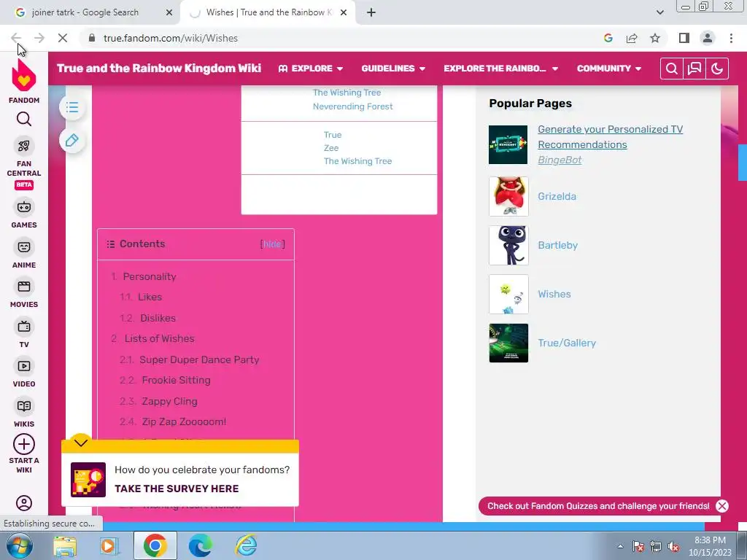Open the Video play icon
747x560 pixels.
(24, 366)
